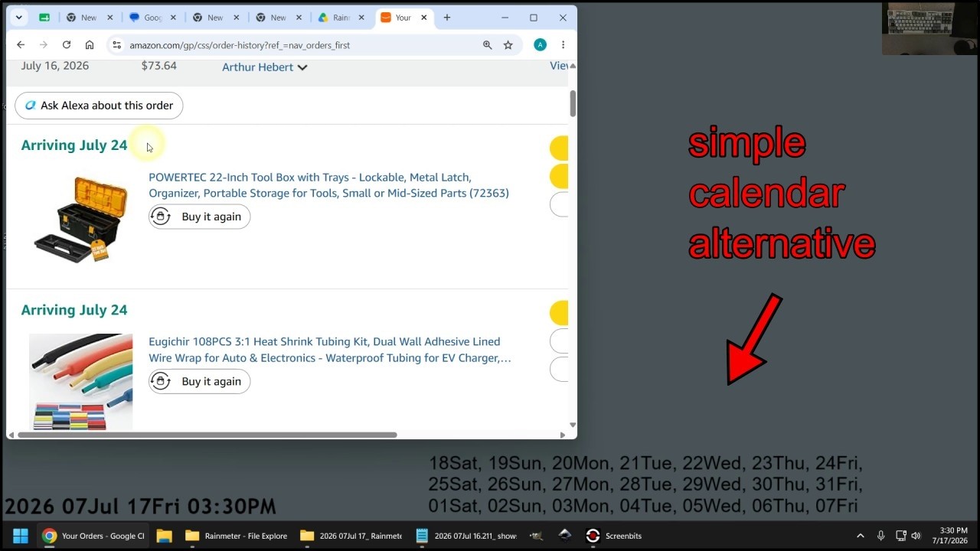Switch to the 'Rain' Google Drive tab

[333, 18]
